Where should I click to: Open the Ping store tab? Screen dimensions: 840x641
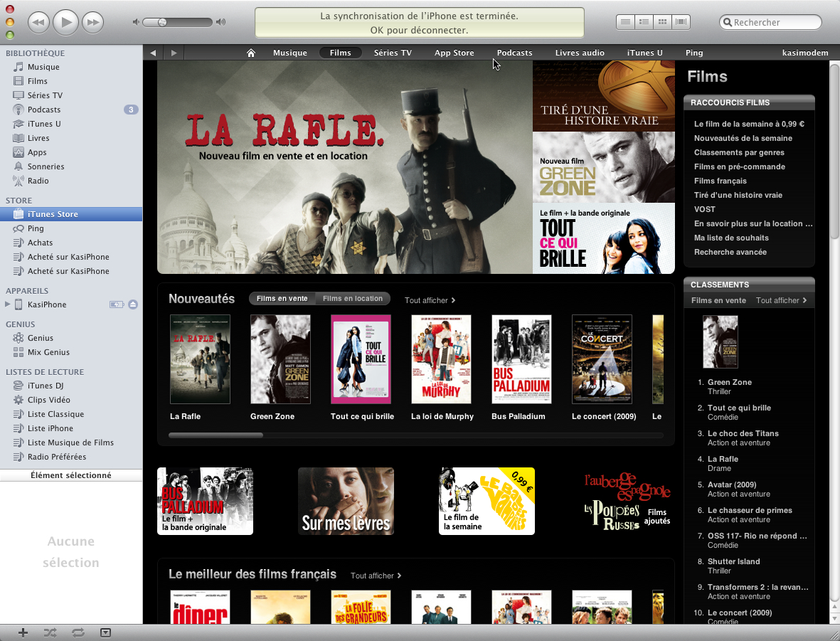click(694, 53)
